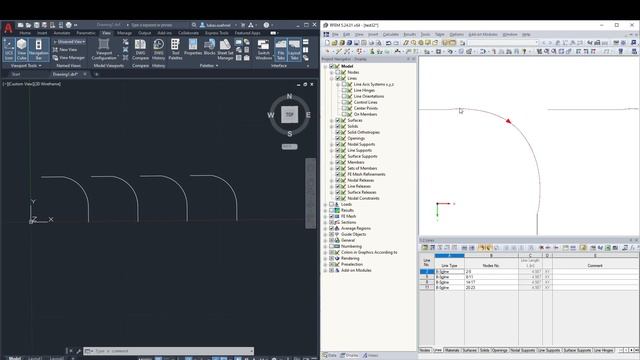Expand the Viewport Tools panel dropdown
This screenshot has height=360, width=640.
coord(26,66)
